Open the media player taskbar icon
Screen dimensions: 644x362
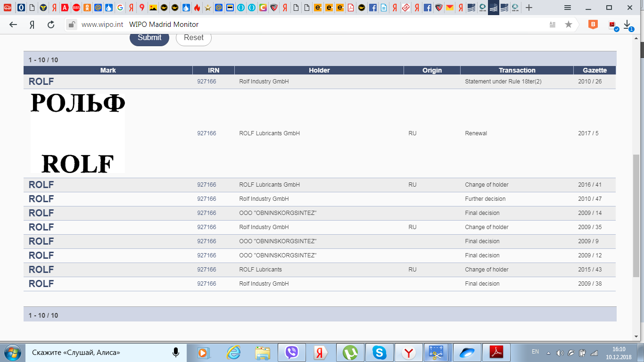pos(203,353)
